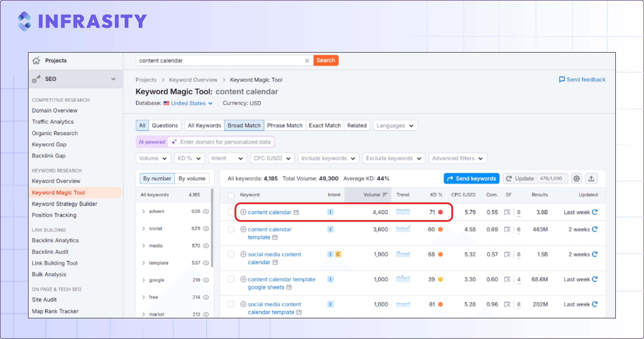Click the settings gear icon near Update

(577, 178)
